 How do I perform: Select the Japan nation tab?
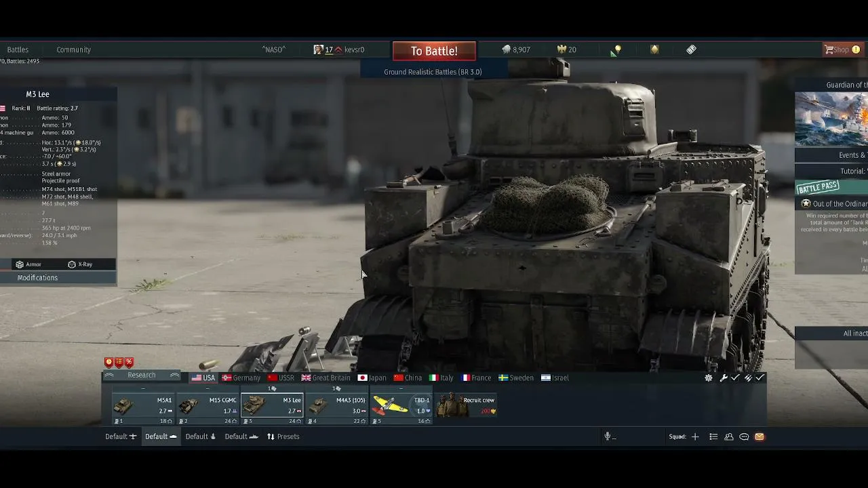372,378
